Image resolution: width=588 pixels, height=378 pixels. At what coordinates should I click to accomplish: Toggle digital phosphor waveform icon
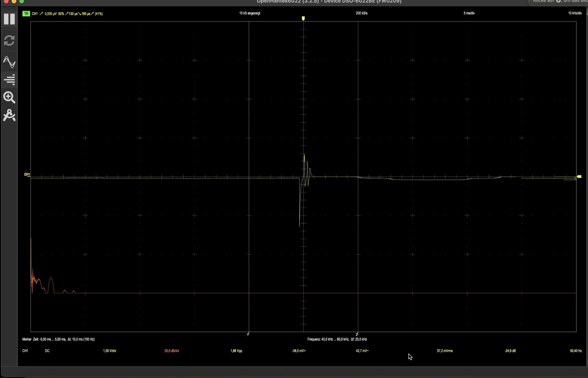coord(9,62)
